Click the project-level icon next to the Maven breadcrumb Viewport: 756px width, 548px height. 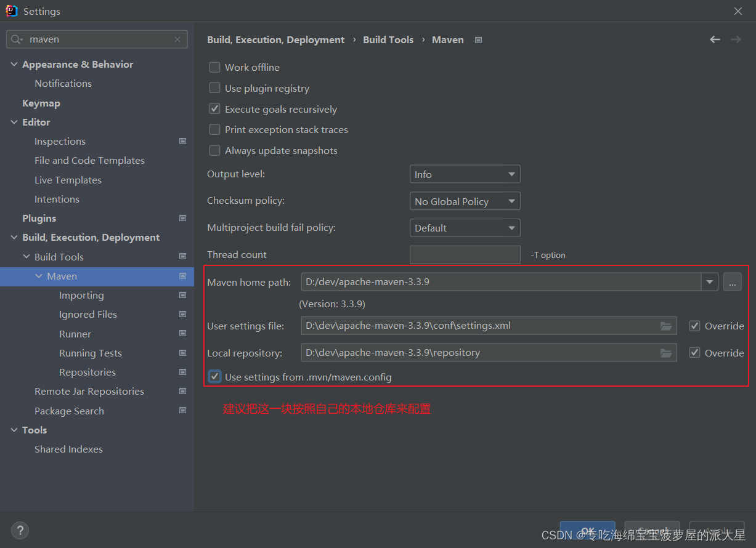pyautogui.click(x=478, y=40)
